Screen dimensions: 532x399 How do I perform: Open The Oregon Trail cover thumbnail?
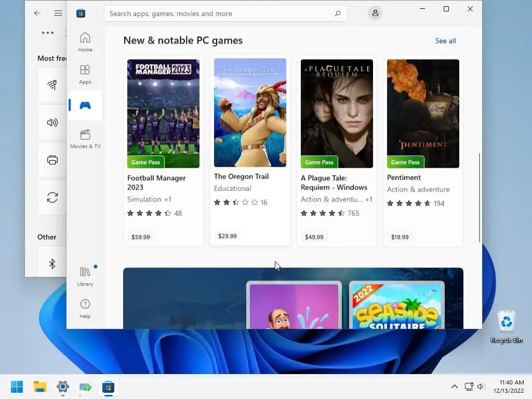tap(250, 112)
